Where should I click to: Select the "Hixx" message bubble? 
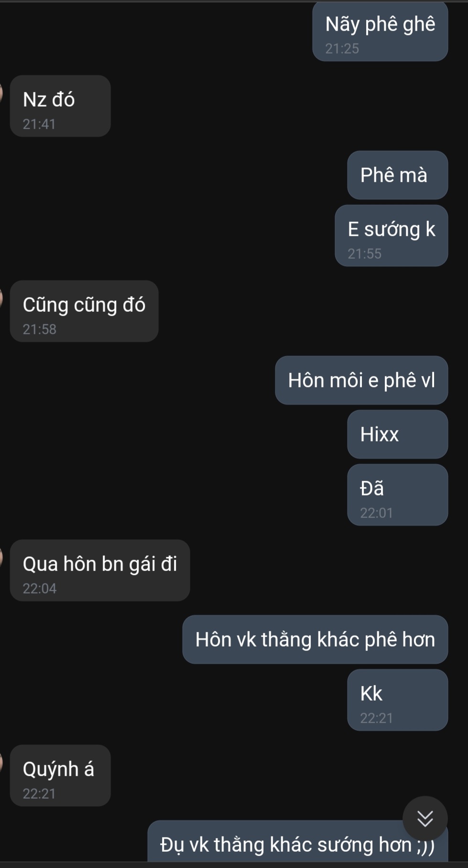click(397, 434)
